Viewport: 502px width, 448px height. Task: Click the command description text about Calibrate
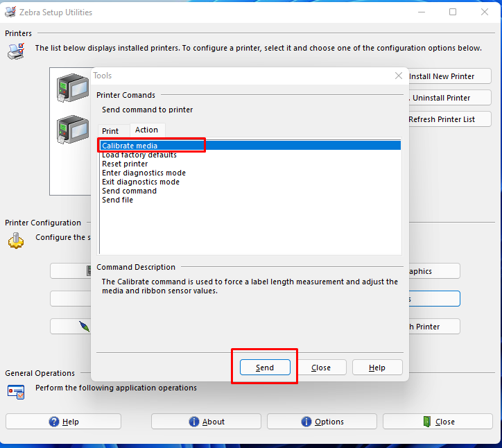pyautogui.click(x=250, y=286)
